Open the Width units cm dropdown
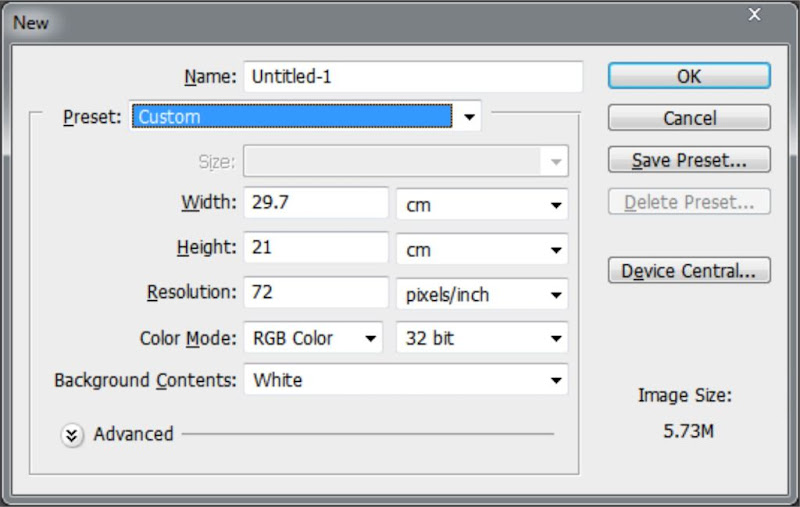This screenshot has width=800, height=507. pyautogui.click(x=482, y=205)
